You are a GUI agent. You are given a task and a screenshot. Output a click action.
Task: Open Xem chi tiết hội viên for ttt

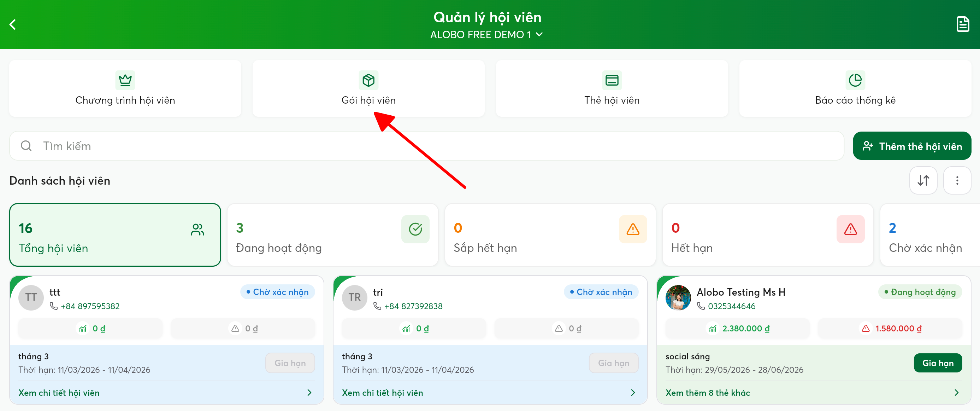[59, 393]
